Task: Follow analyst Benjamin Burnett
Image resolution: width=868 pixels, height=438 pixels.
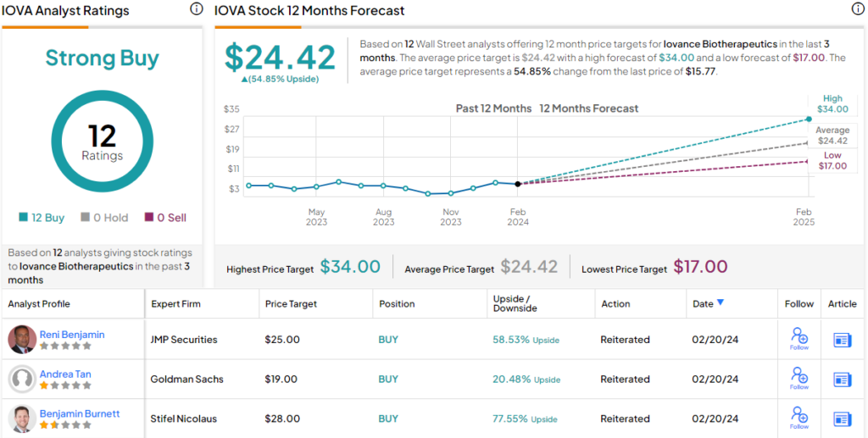Action: coord(798,419)
